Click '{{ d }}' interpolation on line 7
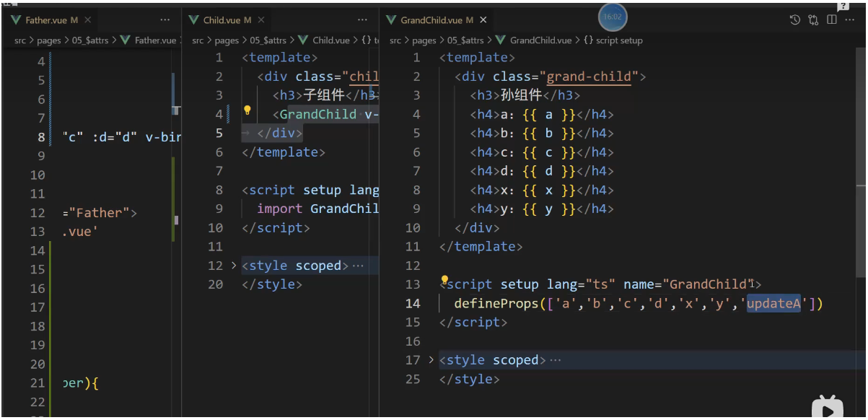This screenshot has width=868, height=420. pos(548,171)
